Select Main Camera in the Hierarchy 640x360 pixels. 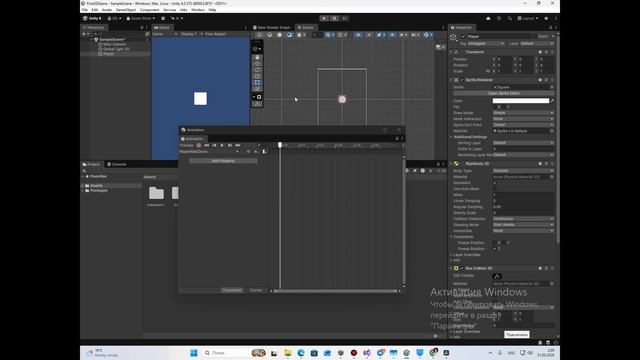114,44
